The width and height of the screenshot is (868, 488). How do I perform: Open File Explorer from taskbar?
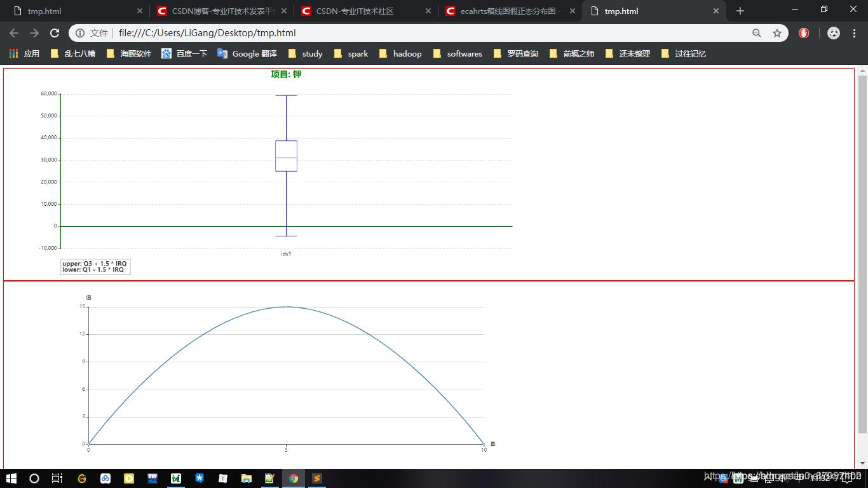[x=247, y=478]
